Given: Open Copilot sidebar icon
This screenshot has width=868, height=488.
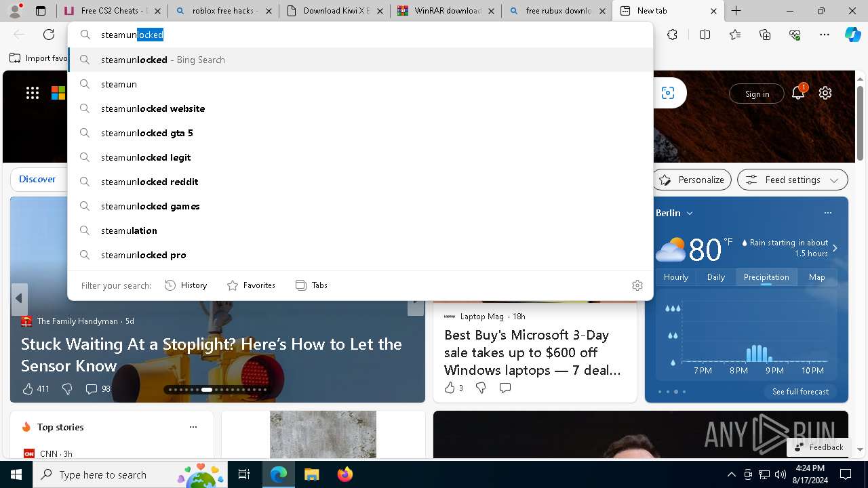Looking at the screenshot, I should [852, 35].
